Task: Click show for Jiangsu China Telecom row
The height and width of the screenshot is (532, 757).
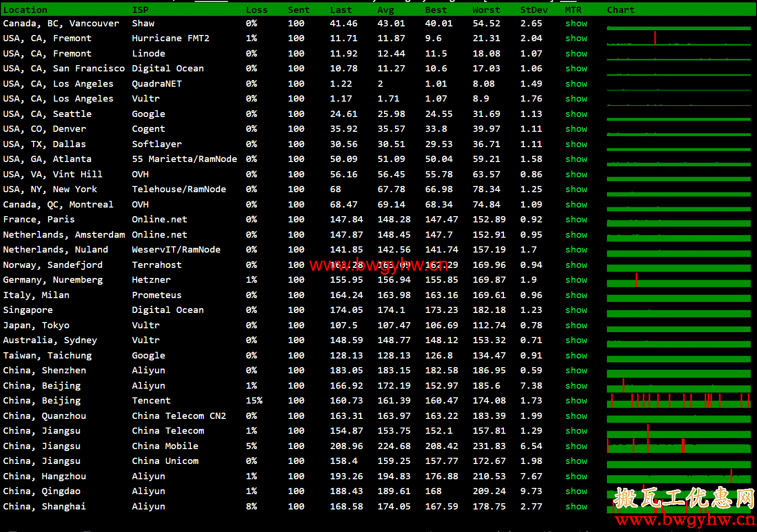Action: (x=576, y=431)
